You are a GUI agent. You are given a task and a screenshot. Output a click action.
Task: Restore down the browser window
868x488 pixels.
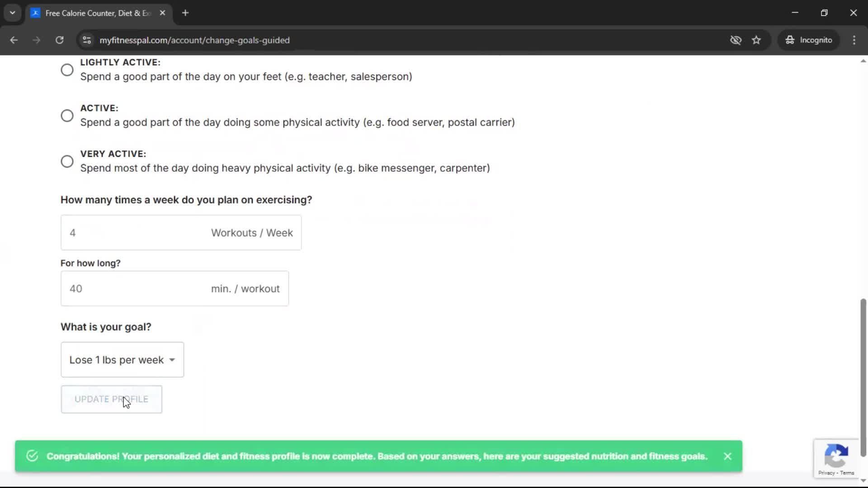[824, 13]
